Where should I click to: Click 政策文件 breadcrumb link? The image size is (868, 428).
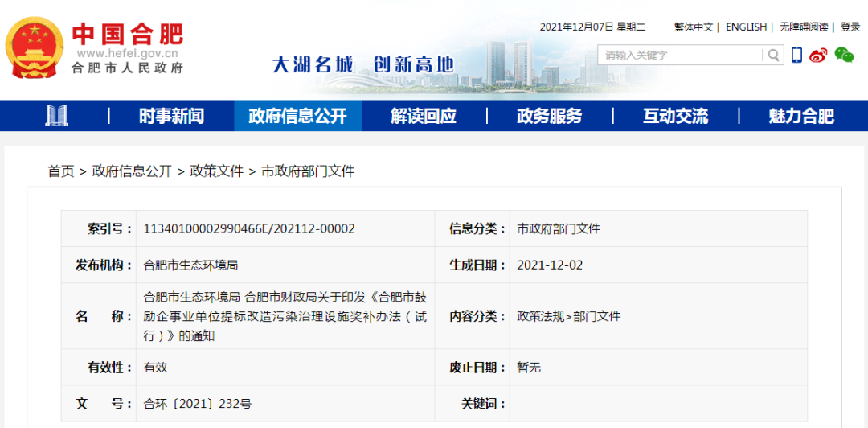[216, 171]
